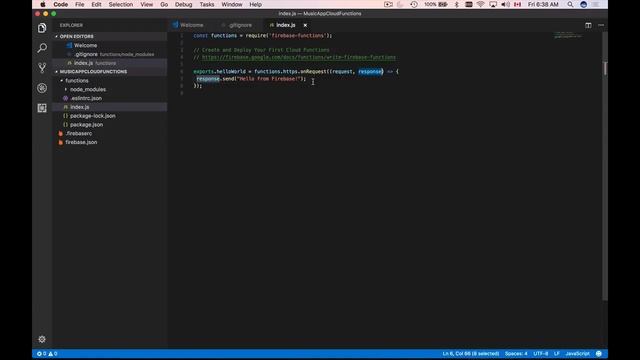Click the user avatar icon in menu bar

[583, 4]
